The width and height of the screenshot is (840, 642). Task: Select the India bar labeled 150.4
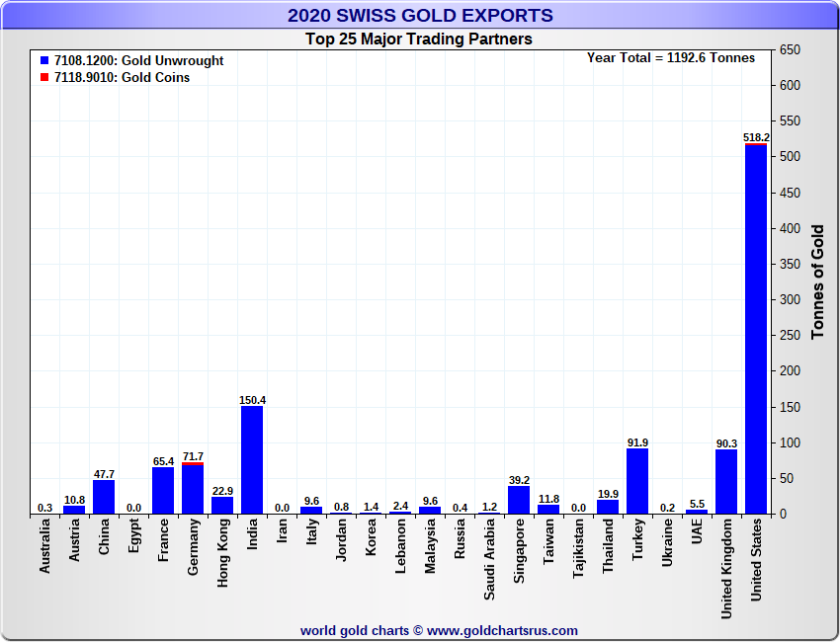pos(252,459)
